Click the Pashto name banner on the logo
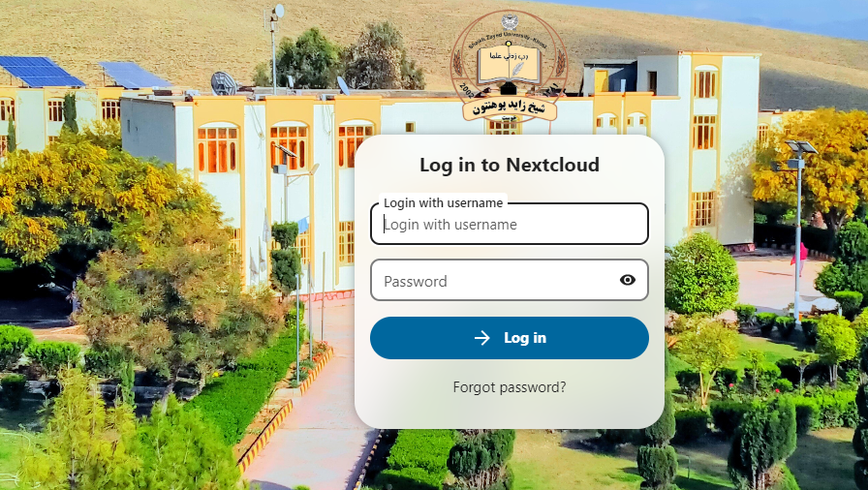868x490 pixels. coord(510,107)
